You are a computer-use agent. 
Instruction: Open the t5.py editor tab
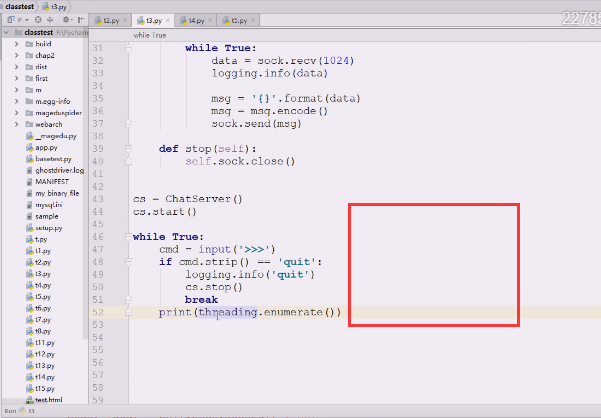coord(239,21)
